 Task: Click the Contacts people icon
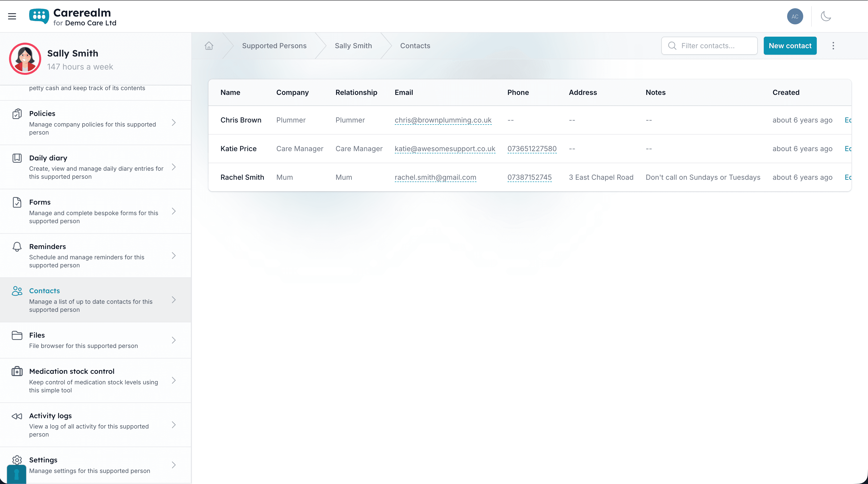coord(17,291)
